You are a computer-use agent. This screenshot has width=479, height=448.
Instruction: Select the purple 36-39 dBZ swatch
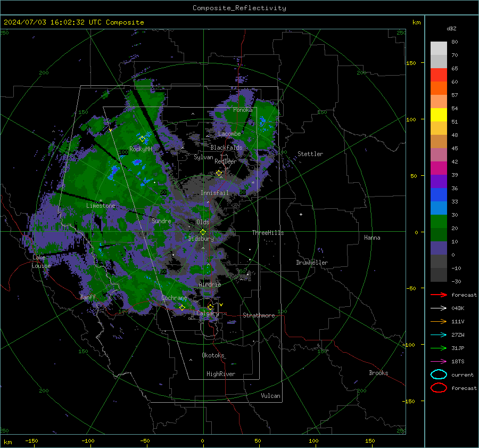click(x=439, y=182)
